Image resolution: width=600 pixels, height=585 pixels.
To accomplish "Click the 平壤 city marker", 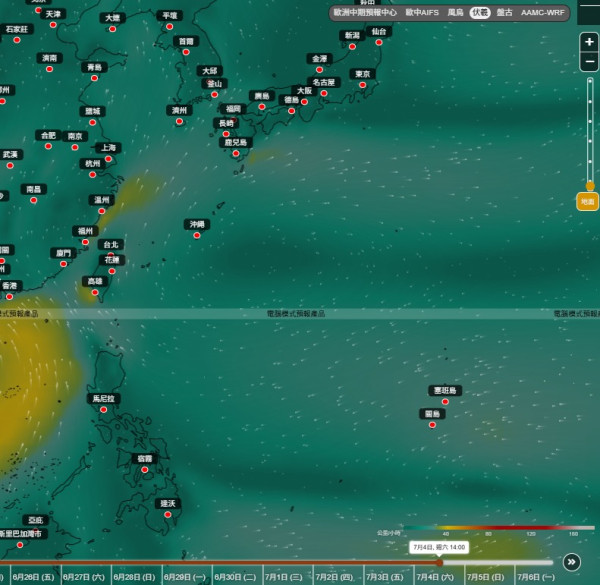I will tap(170, 26).
